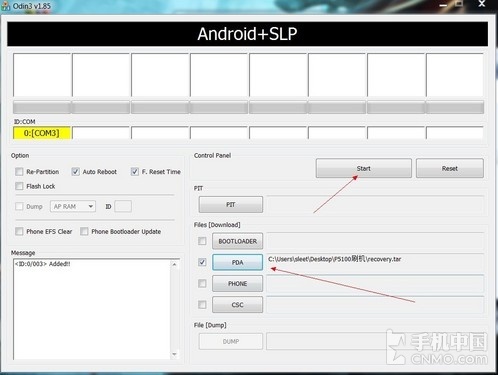Click the CSC file path field
498x375 pixels.
(375, 305)
